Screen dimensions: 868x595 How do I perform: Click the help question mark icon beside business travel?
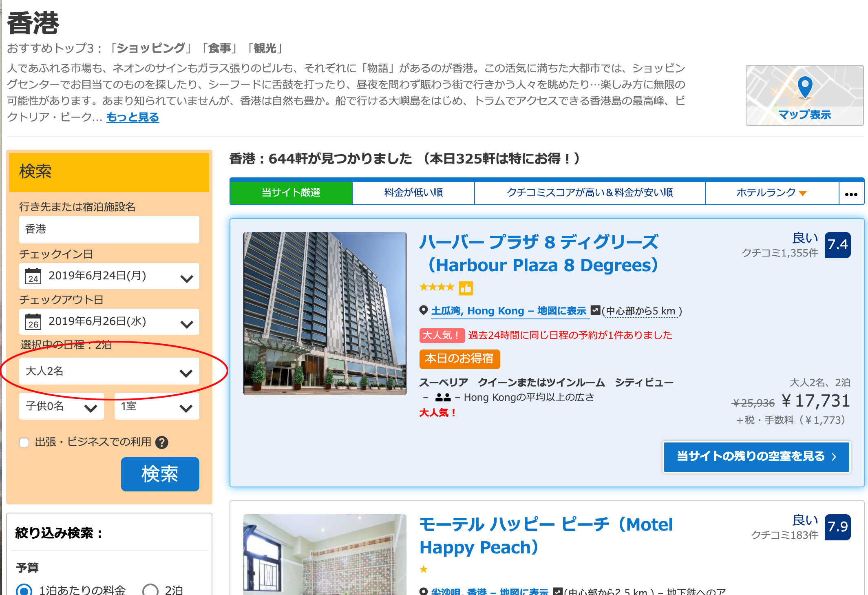tap(162, 442)
